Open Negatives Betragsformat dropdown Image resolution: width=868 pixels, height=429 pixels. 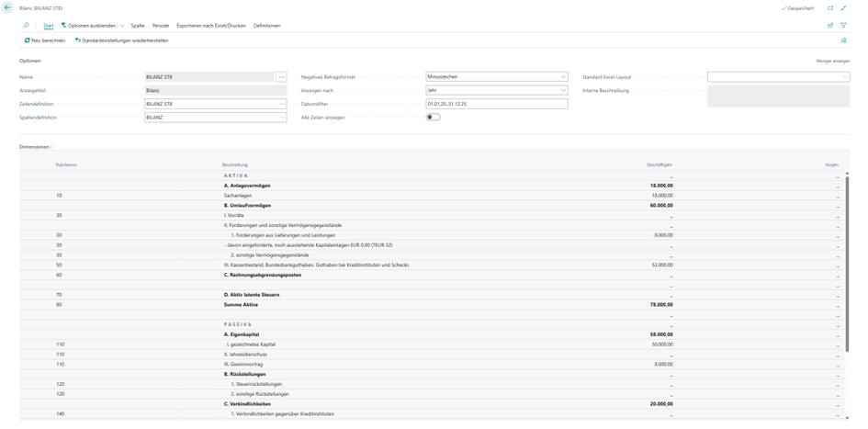563,77
